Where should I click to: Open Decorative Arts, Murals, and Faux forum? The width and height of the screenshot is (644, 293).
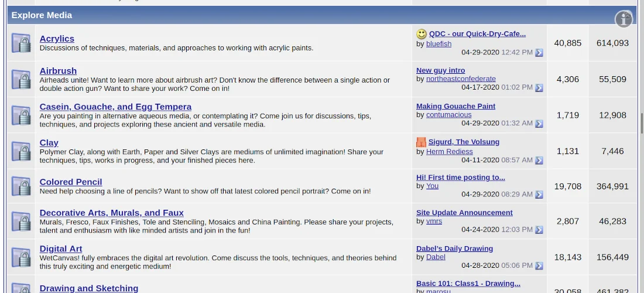[111, 213]
